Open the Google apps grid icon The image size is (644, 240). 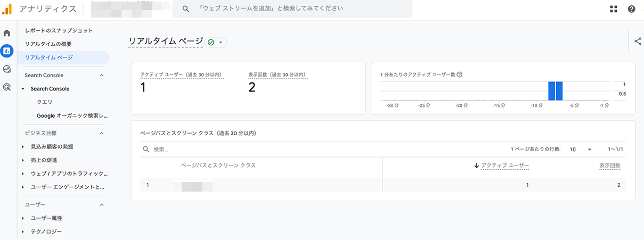click(x=614, y=9)
